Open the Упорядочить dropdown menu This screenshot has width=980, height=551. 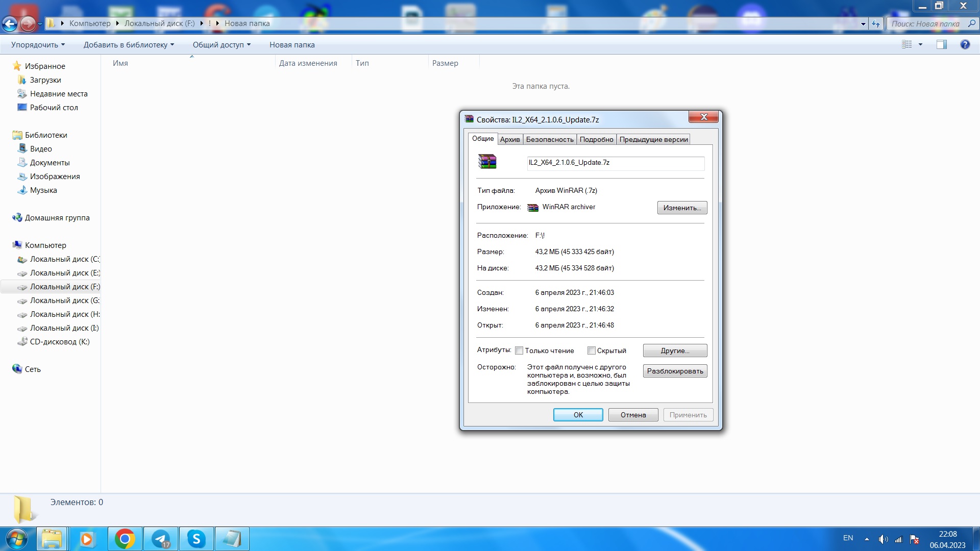(38, 45)
